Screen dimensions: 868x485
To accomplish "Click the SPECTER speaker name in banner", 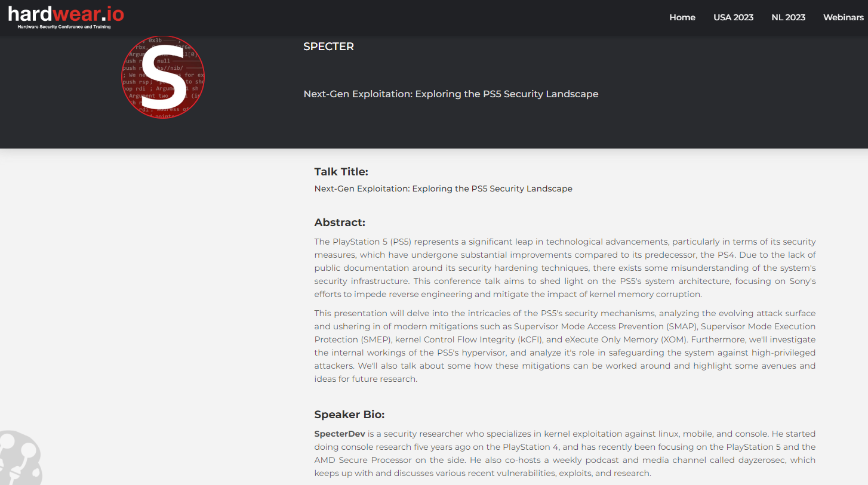I will (328, 47).
